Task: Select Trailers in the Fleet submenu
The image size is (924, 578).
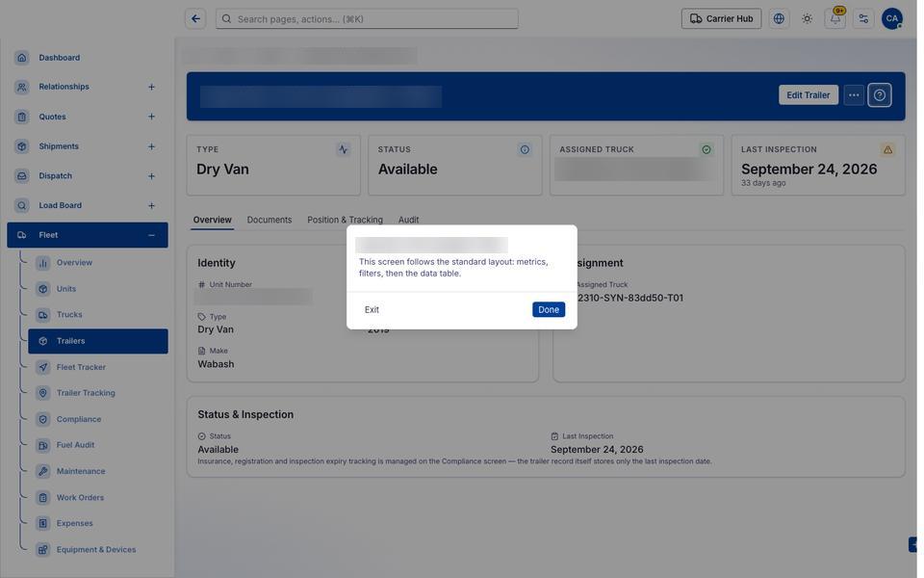Action: pyautogui.click(x=98, y=341)
